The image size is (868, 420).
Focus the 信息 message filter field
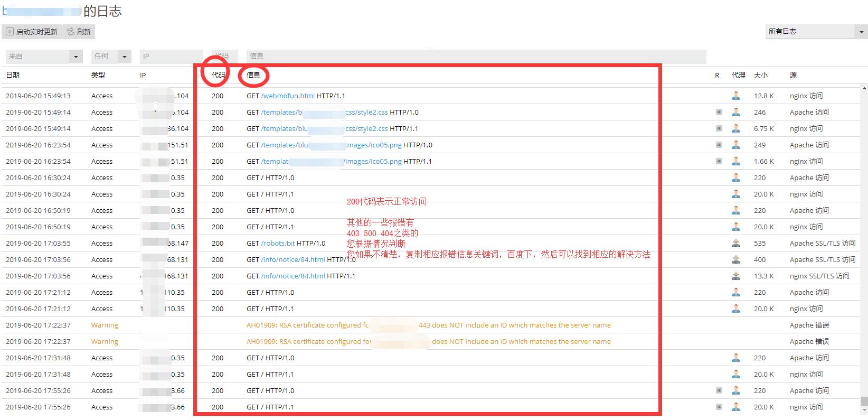coord(476,56)
